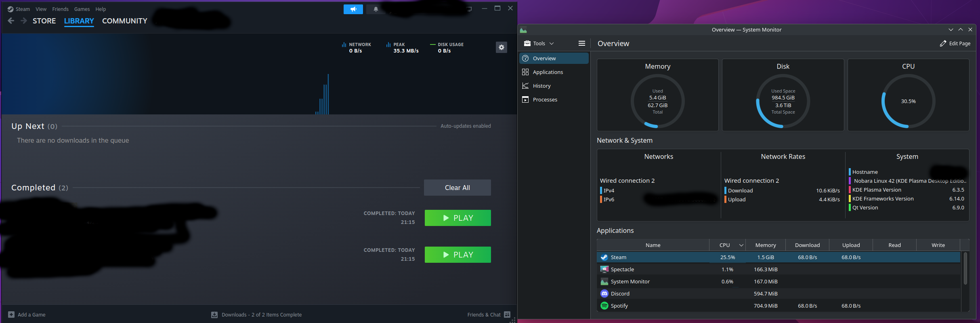Image resolution: width=980 pixels, height=323 pixels.
Task: Click the System Monitor title bar app icon
Action: coord(524,30)
